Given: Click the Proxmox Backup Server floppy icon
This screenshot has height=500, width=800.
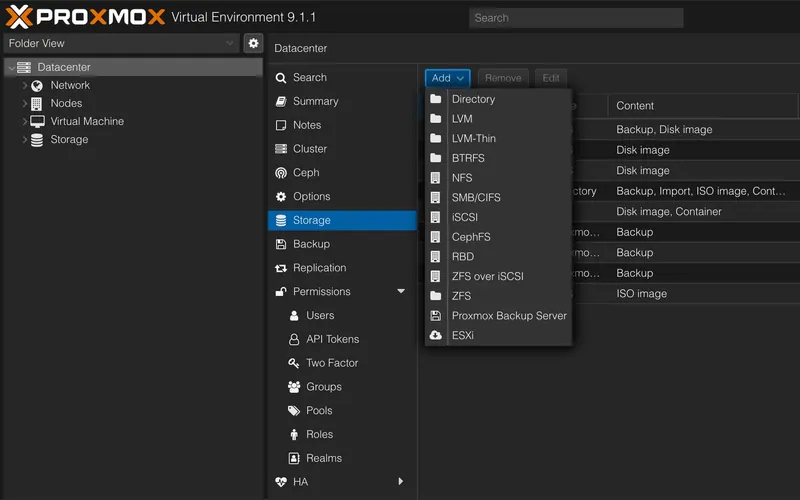Looking at the screenshot, I should tap(435, 316).
